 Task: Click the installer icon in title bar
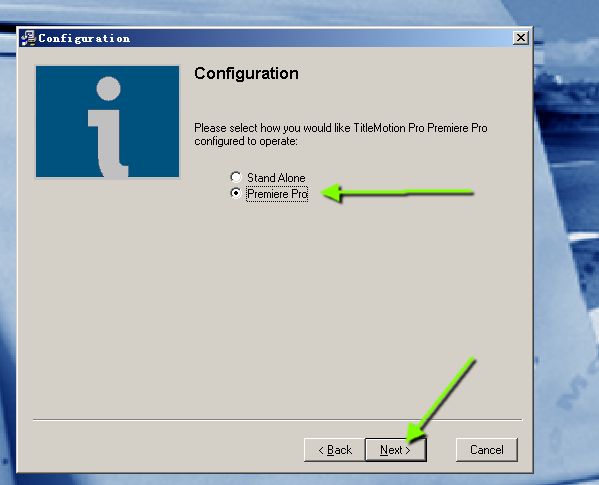(x=28, y=38)
